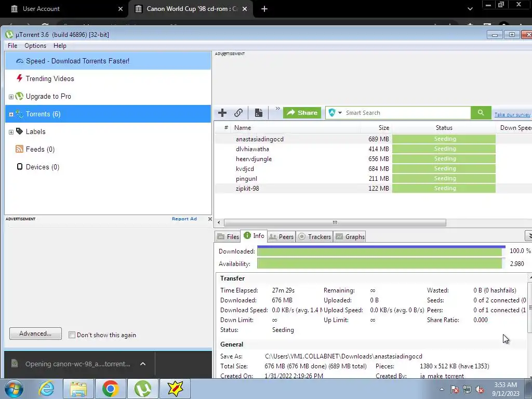
Task: Switch to the Peers tab
Action: tap(281, 237)
